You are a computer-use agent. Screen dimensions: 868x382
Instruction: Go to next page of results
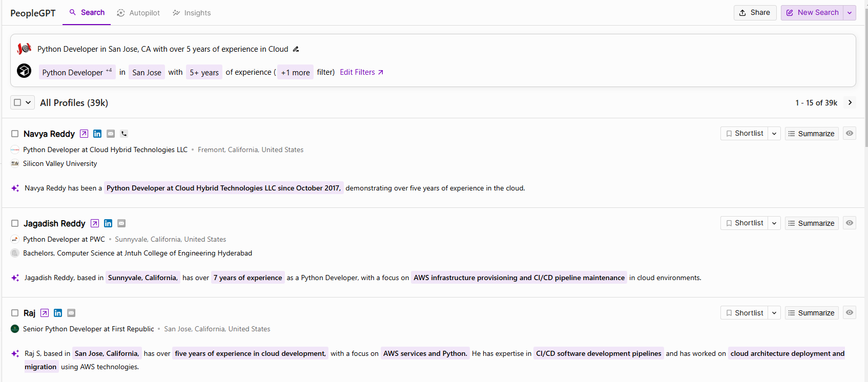tap(850, 102)
